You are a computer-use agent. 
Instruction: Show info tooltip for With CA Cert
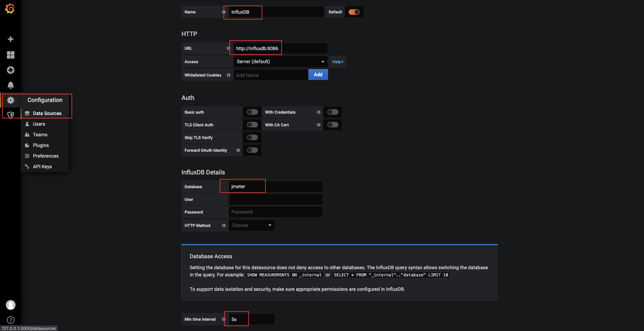[319, 125]
